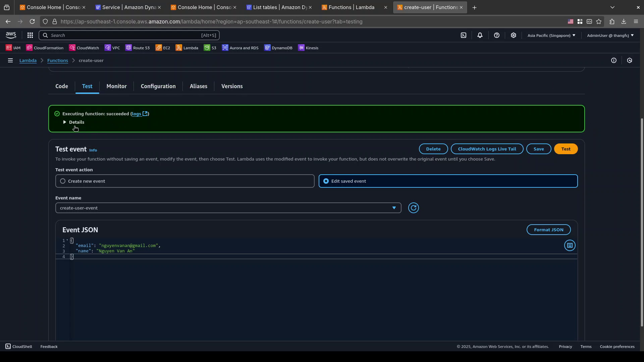Open the info panel icon at right

[613, 60]
